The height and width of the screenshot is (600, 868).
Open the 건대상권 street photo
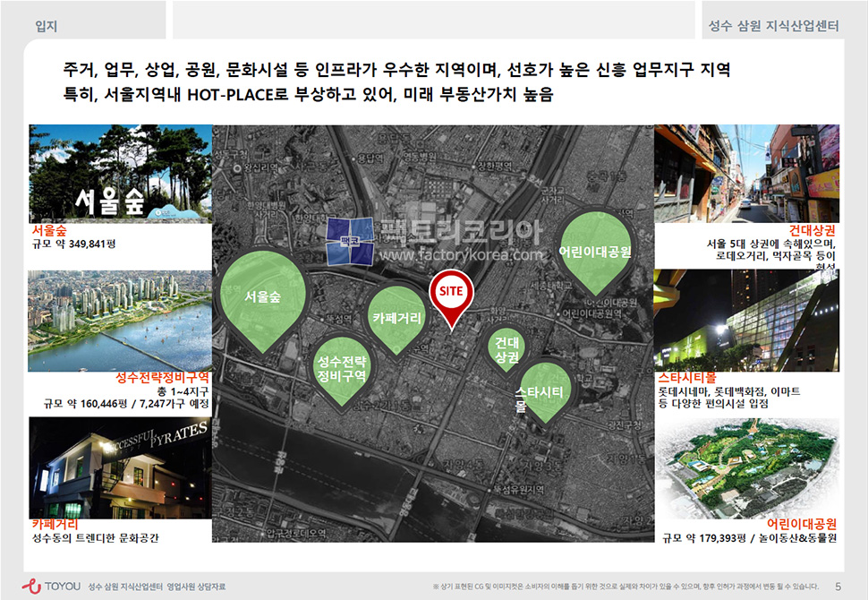point(747,174)
